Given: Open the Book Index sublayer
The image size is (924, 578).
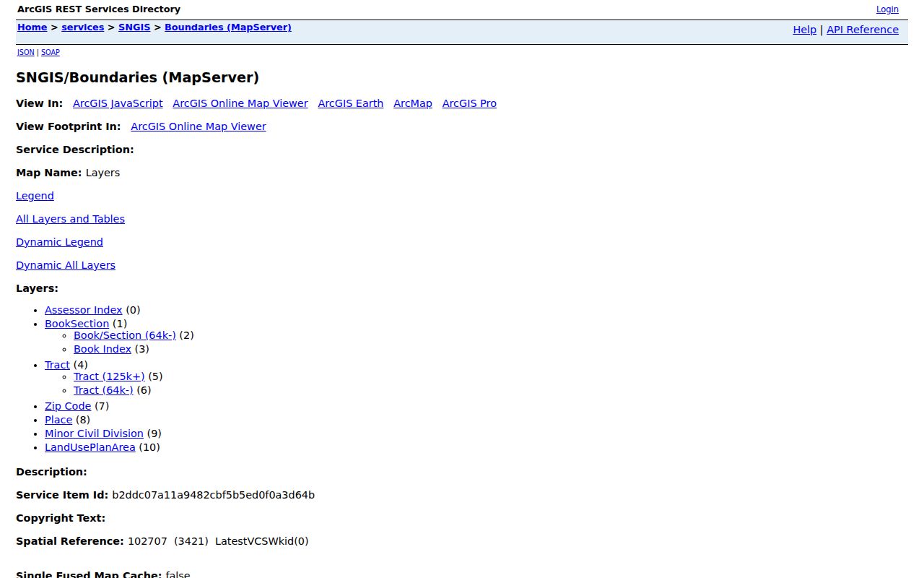Looking at the screenshot, I should point(103,349).
